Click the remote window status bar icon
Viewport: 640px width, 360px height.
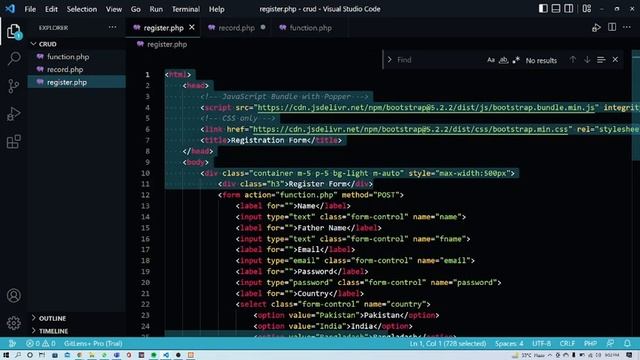click(x=12, y=343)
